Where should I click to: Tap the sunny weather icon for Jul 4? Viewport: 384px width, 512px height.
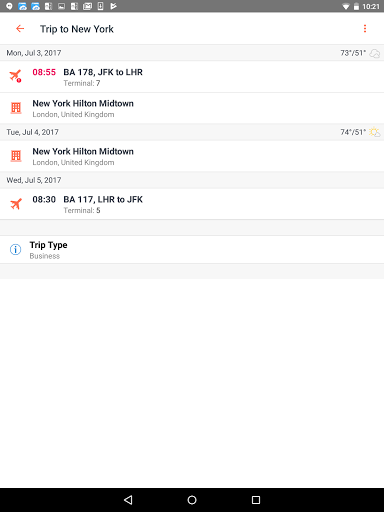(375, 132)
